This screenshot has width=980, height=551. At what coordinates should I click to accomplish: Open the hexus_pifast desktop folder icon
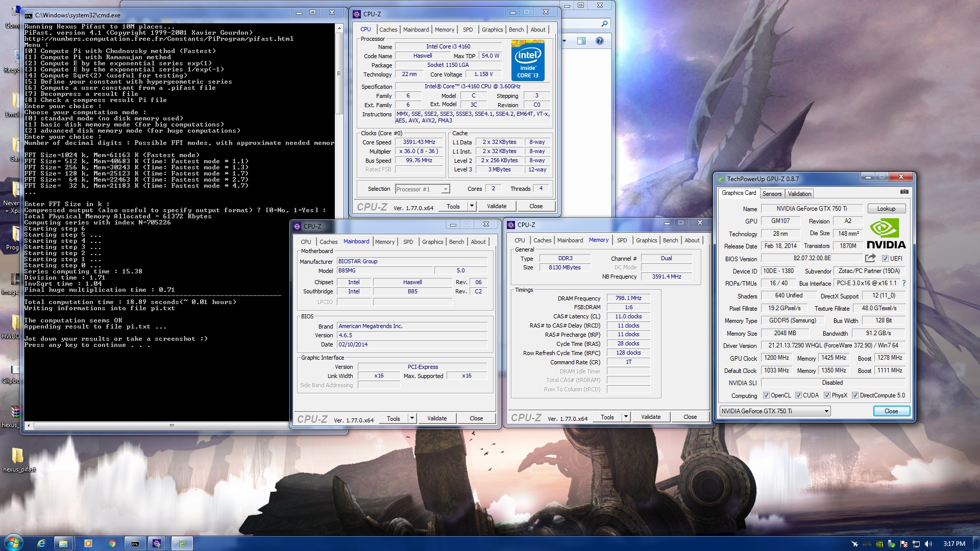(x=19, y=460)
